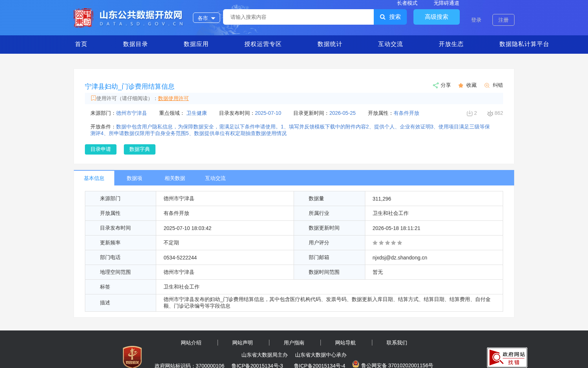Image resolution: width=588 pixels, height=368 pixels.
Task: Click the user rating stars
Action: [x=387, y=243]
